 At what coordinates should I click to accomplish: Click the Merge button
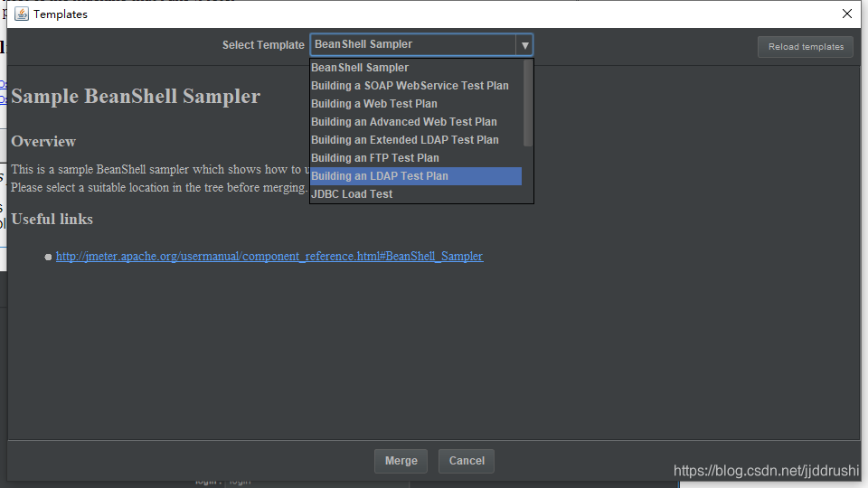pyautogui.click(x=401, y=461)
